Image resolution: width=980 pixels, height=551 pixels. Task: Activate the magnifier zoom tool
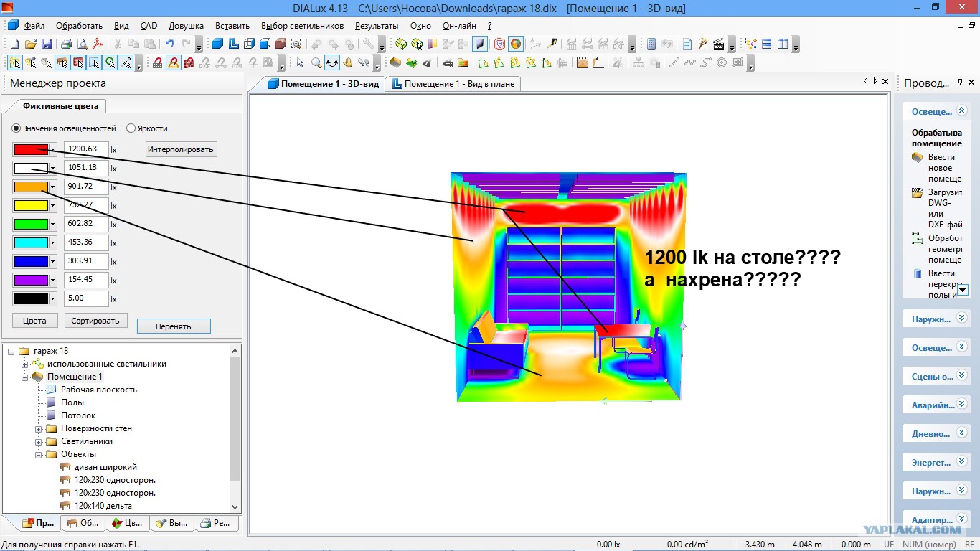click(x=316, y=62)
